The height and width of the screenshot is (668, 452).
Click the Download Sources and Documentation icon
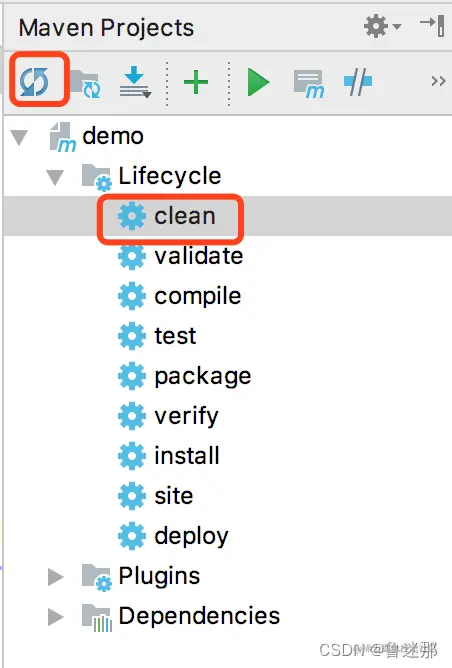click(x=135, y=82)
